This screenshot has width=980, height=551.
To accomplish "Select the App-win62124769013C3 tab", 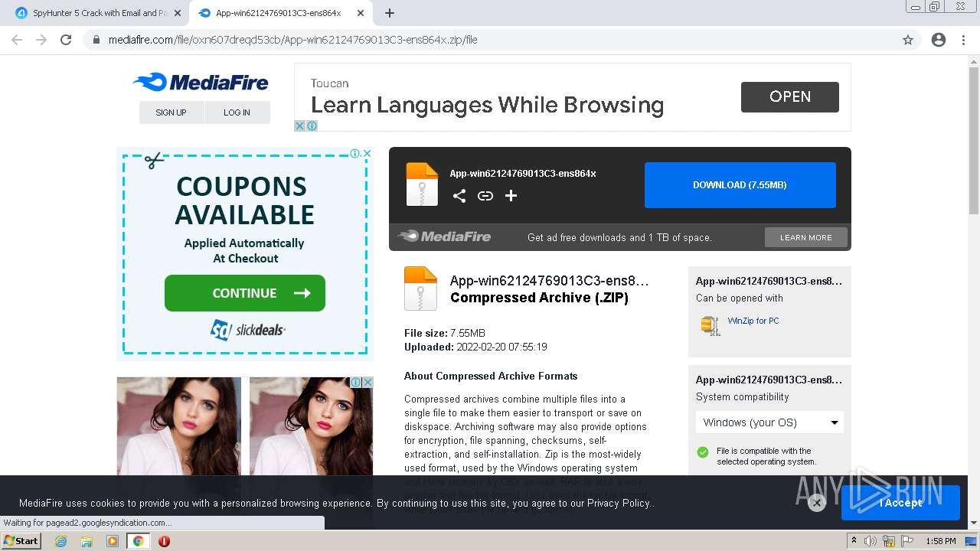I will click(x=278, y=13).
